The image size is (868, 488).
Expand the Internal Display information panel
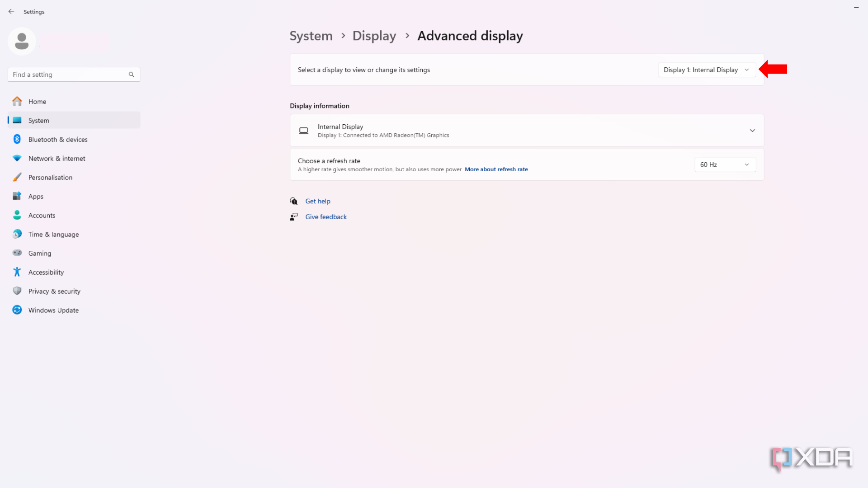coord(752,130)
